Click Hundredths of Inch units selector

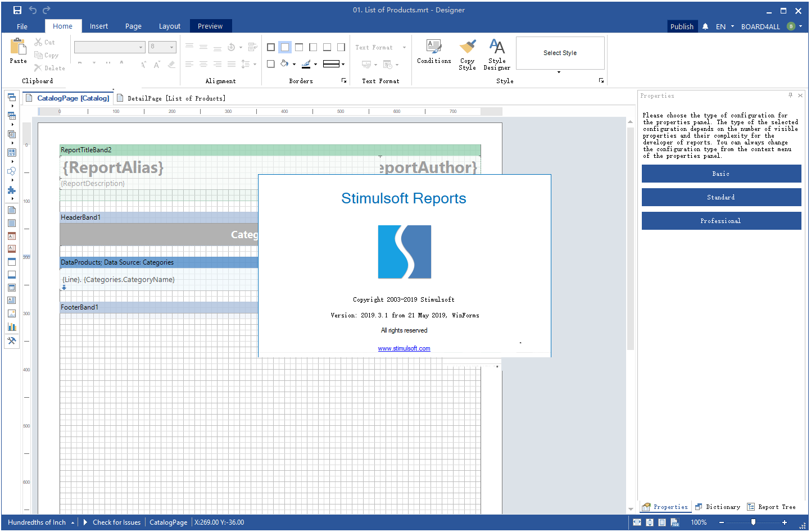pyautogui.click(x=41, y=522)
